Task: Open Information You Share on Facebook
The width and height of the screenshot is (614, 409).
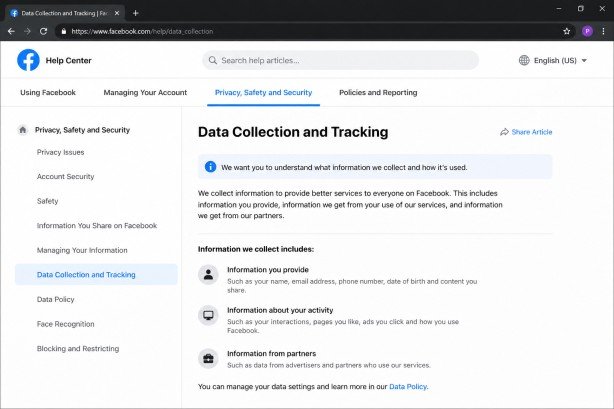Action: 97,226
